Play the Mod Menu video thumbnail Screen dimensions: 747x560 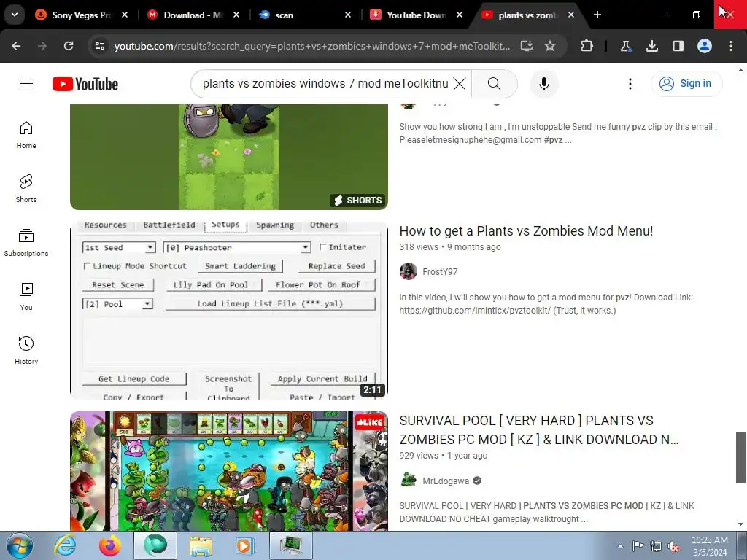[228, 310]
